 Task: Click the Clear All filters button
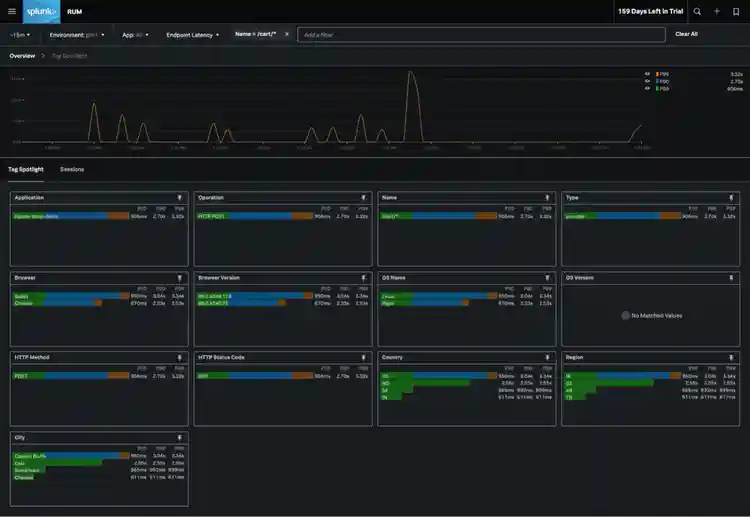point(686,34)
